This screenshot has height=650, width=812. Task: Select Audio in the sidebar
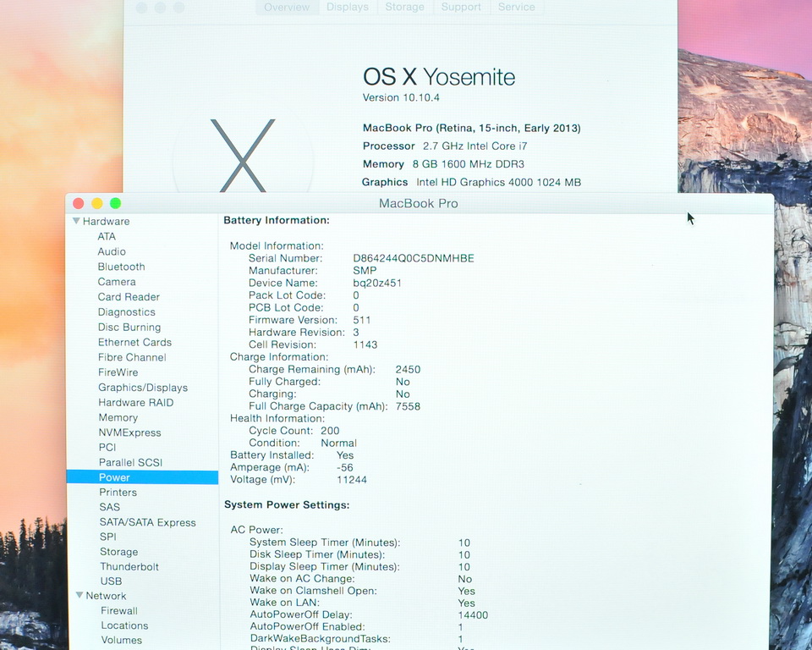point(112,251)
